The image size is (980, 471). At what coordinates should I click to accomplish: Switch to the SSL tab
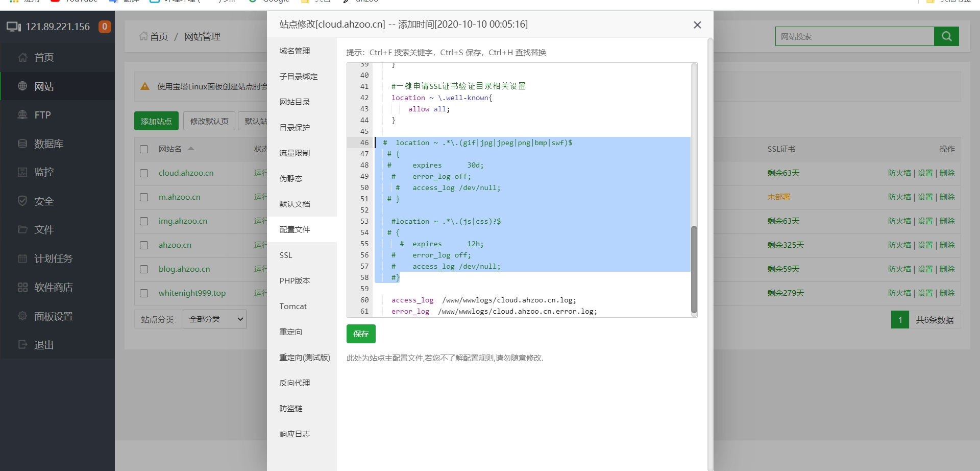(286, 255)
